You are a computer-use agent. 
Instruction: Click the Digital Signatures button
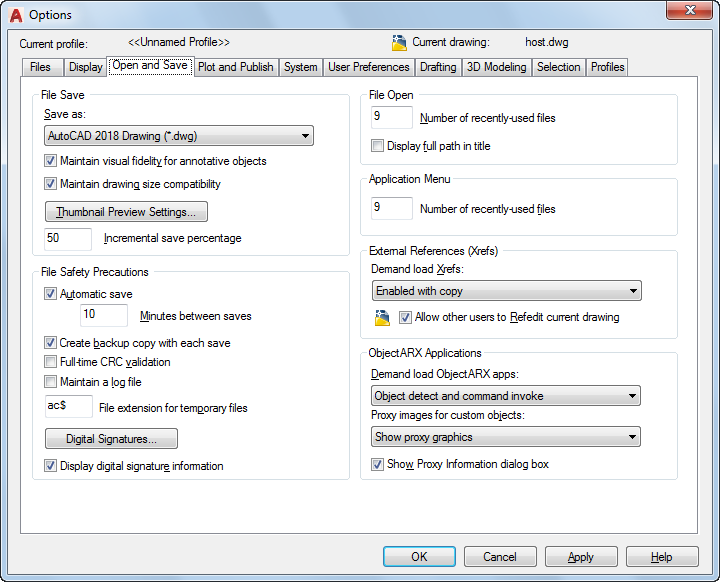click(x=111, y=439)
